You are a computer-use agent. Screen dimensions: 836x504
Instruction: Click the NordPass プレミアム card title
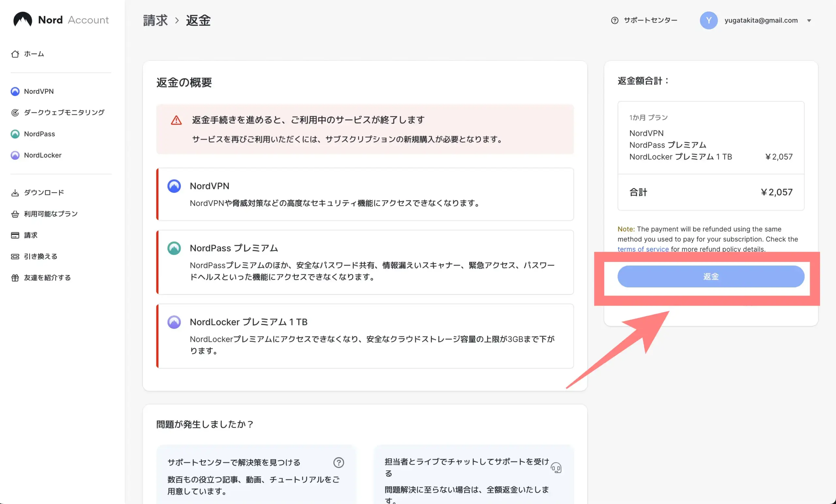[x=234, y=248]
